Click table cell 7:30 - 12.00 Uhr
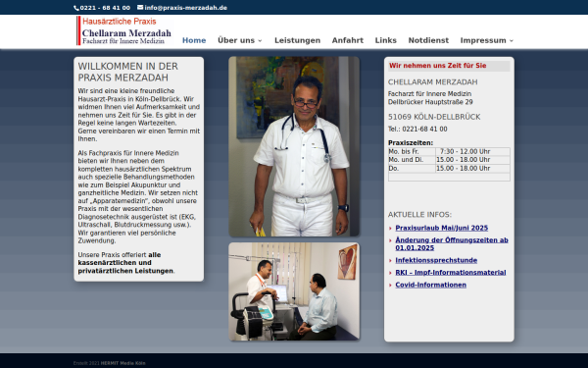Viewport: 588px width, 368px height. click(x=472, y=152)
